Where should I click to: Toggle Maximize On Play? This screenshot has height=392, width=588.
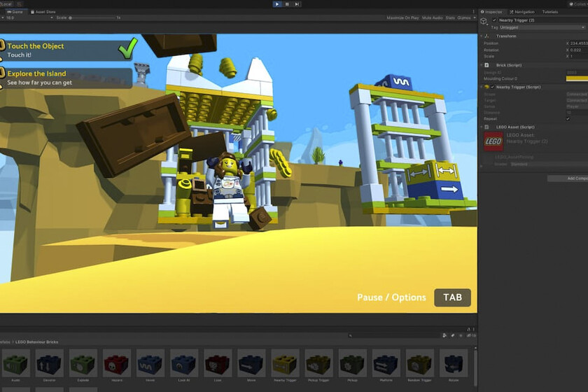[402, 17]
